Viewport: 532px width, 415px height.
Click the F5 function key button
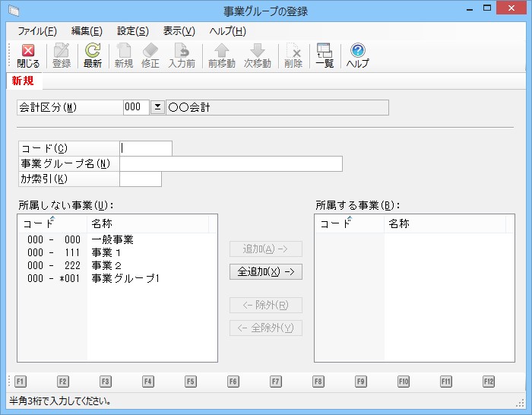(x=191, y=382)
